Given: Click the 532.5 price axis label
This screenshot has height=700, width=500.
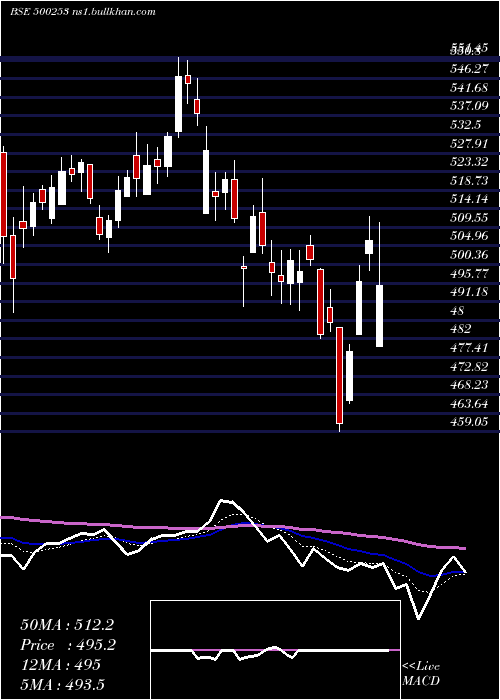Looking at the screenshot, I should [465, 125].
